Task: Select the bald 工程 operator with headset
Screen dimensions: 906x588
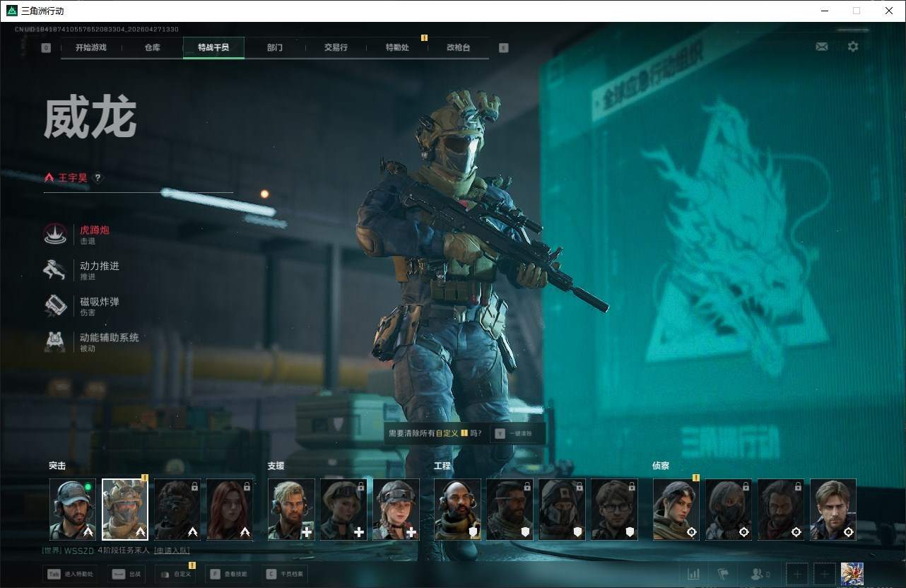Action: (x=457, y=510)
